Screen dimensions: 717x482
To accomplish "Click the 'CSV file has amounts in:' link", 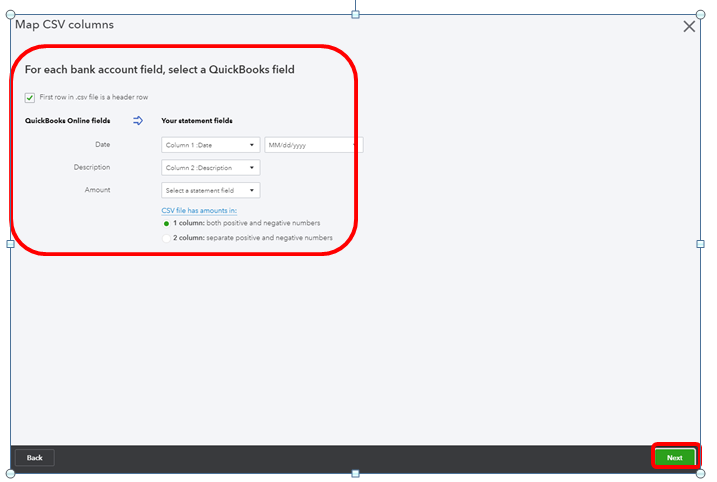I will click(x=199, y=210).
